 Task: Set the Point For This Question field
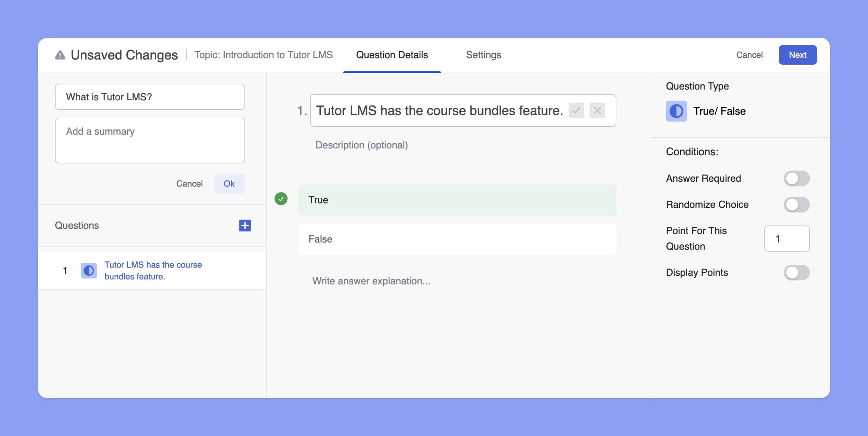click(787, 239)
